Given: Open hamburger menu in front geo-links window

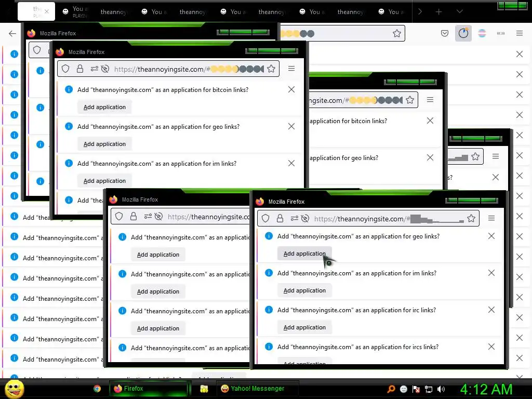Looking at the screenshot, I should pos(491,218).
